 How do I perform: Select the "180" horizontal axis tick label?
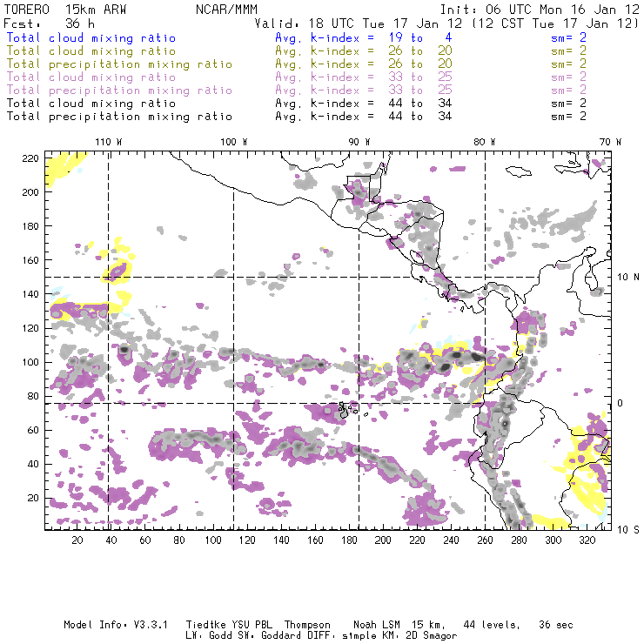[x=349, y=540]
